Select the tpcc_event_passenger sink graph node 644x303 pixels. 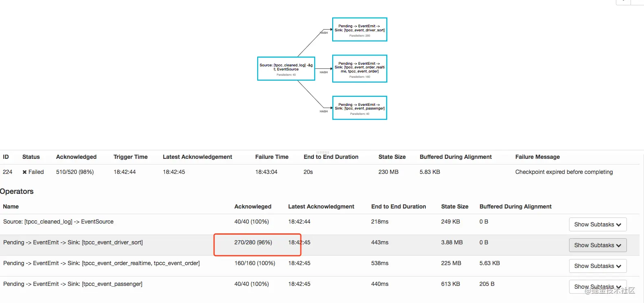tap(359, 108)
